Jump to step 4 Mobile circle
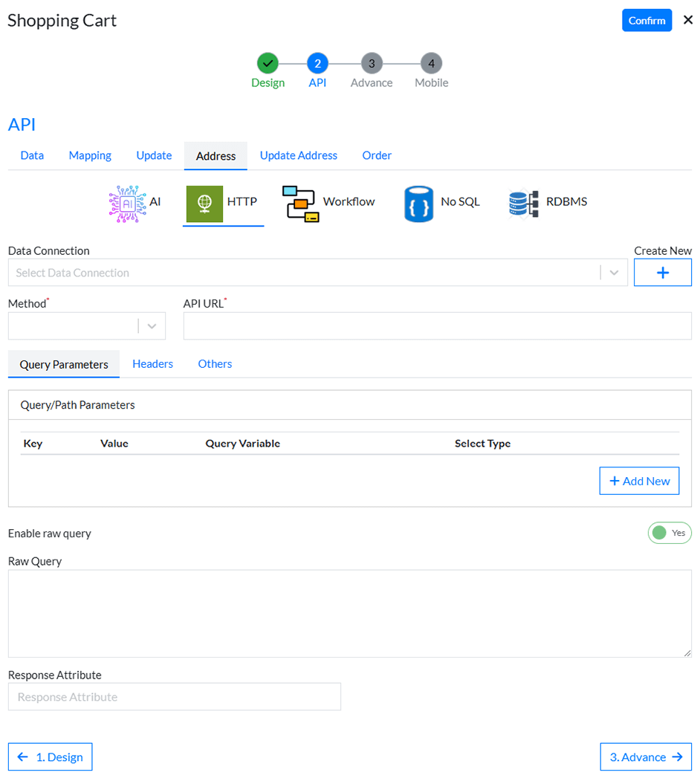 (x=431, y=64)
